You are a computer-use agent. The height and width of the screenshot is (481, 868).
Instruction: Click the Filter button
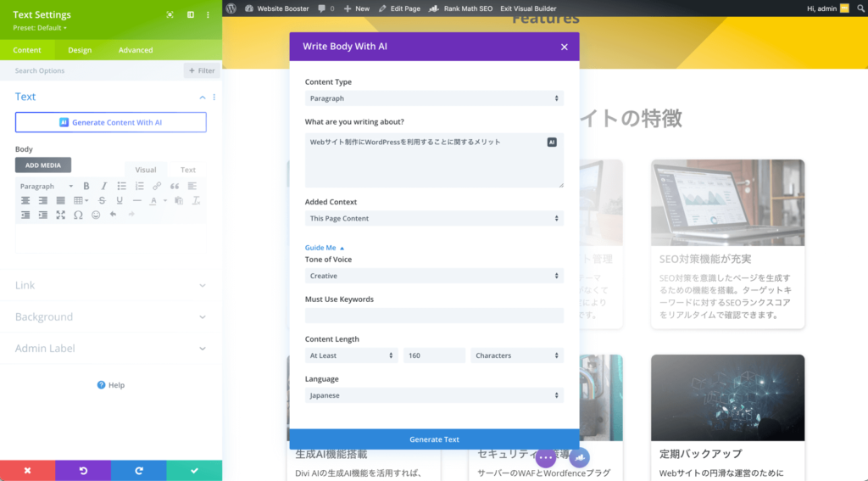[x=202, y=70]
